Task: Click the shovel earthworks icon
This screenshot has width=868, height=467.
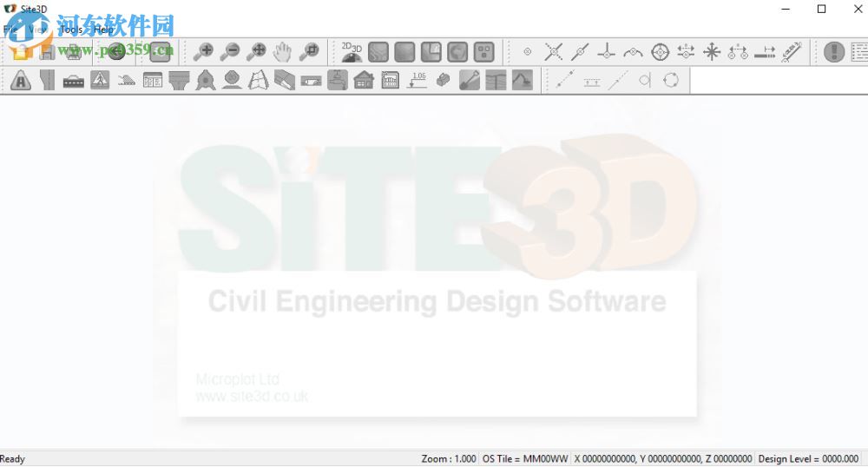Action: [x=470, y=80]
